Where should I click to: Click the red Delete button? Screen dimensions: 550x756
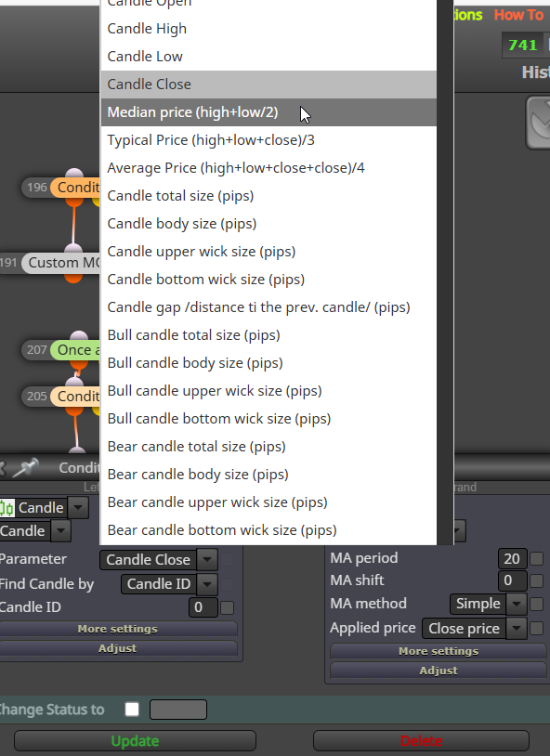click(421, 740)
